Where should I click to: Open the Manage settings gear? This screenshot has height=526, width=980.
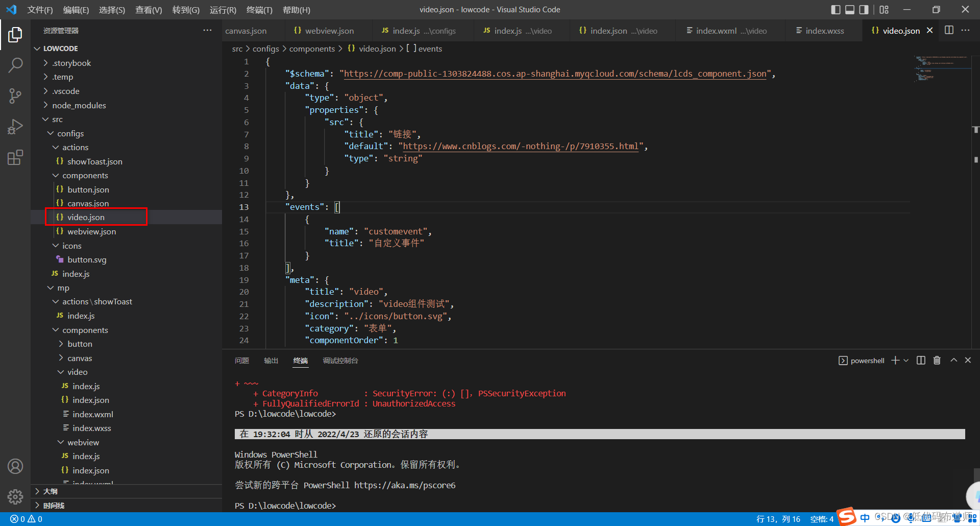click(x=15, y=496)
